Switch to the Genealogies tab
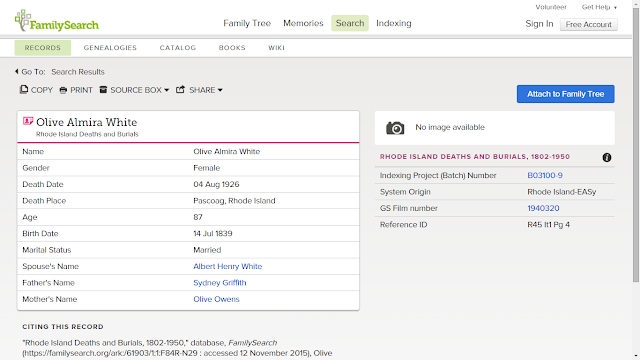This screenshot has height=360, width=640. (110, 48)
